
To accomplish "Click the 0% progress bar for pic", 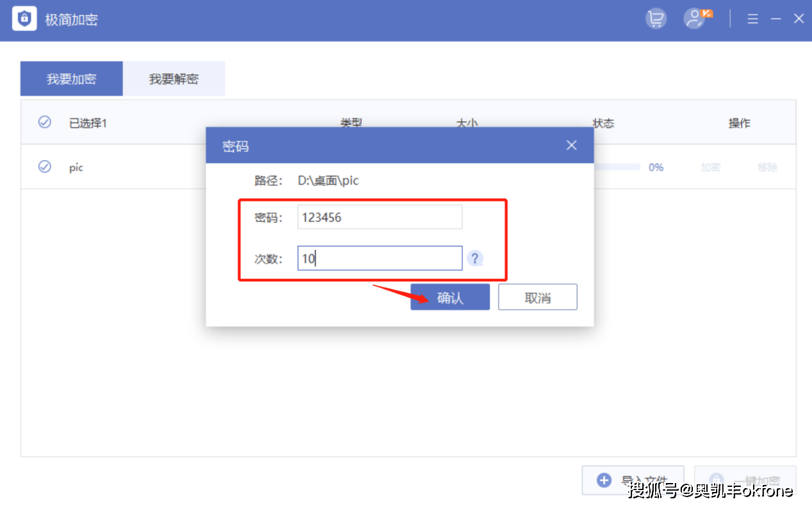I will [x=617, y=167].
